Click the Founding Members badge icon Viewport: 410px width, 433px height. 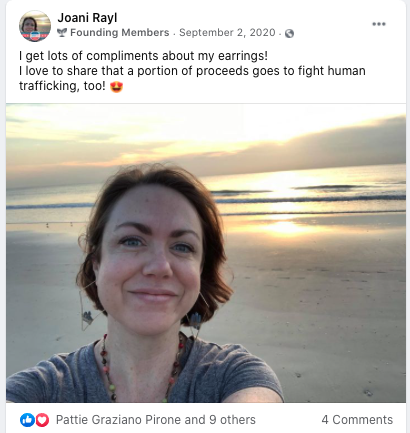pos(62,33)
